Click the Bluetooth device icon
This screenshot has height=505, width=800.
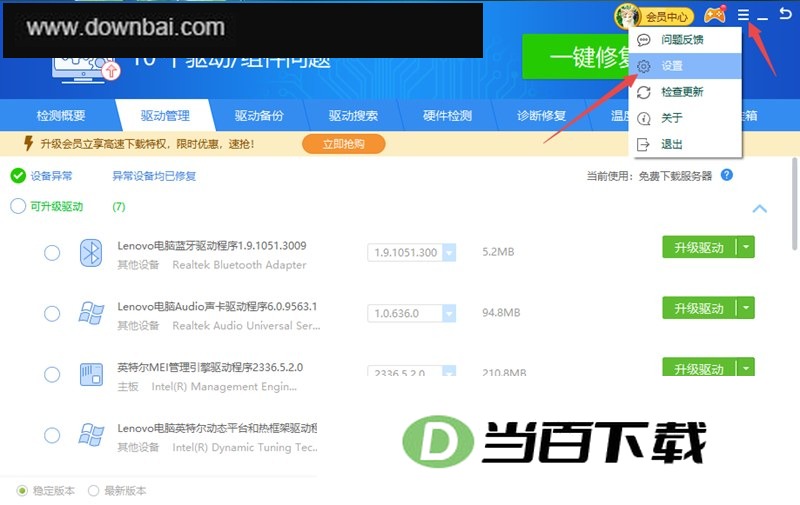[91, 252]
